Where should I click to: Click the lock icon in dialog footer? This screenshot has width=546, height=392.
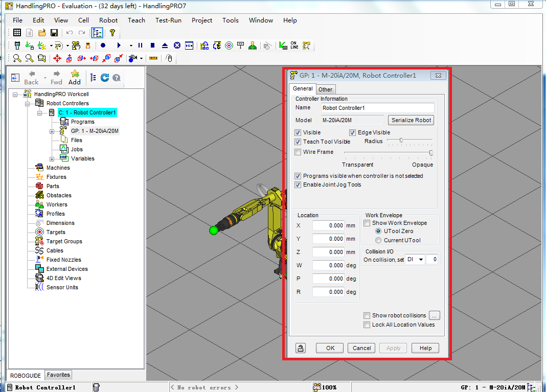[x=301, y=348]
